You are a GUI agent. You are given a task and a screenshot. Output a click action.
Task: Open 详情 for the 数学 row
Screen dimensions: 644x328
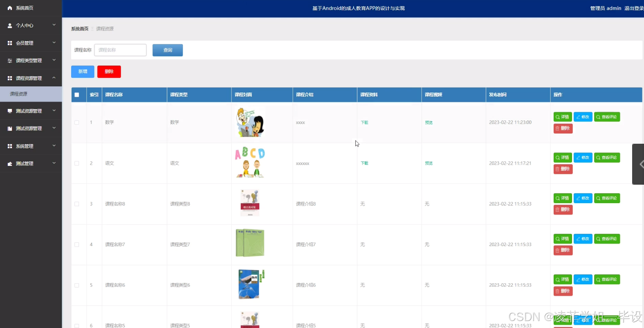coord(563,117)
